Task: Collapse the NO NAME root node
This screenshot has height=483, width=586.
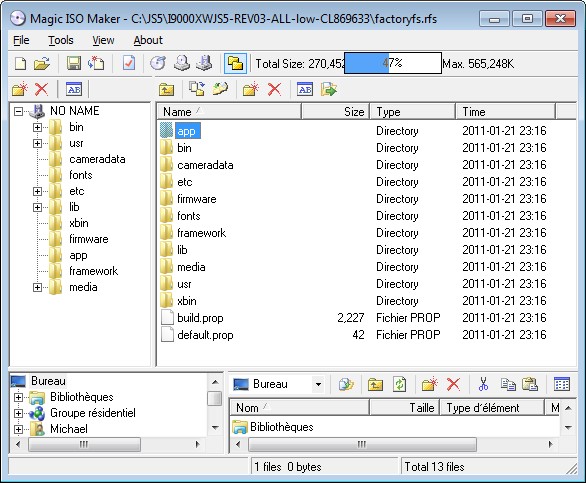Action: [x=18, y=111]
